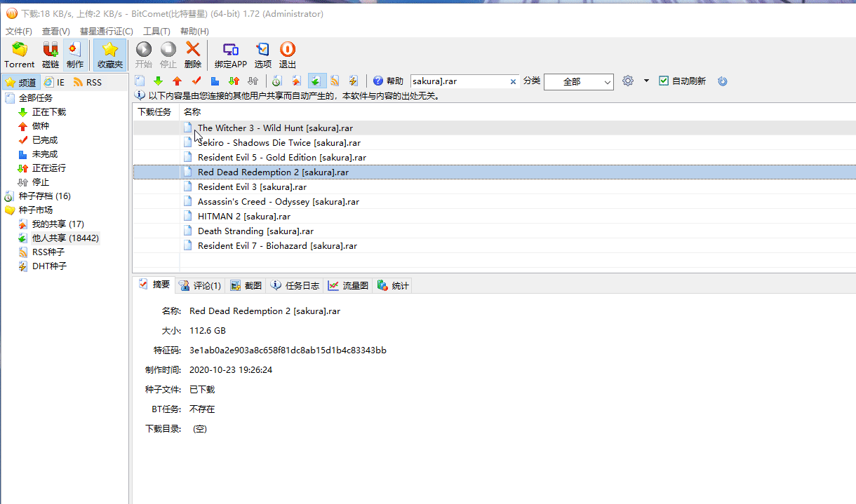Click the red checkmark completed filter icon
856x504 pixels.
pyautogui.click(x=196, y=81)
